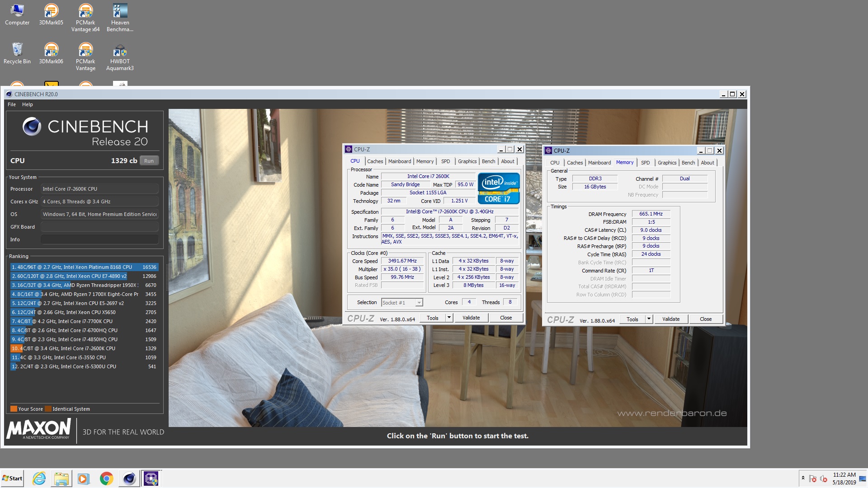Switch to Cinebench in the taskbar
This screenshot has width=868, height=488.
click(129, 478)
